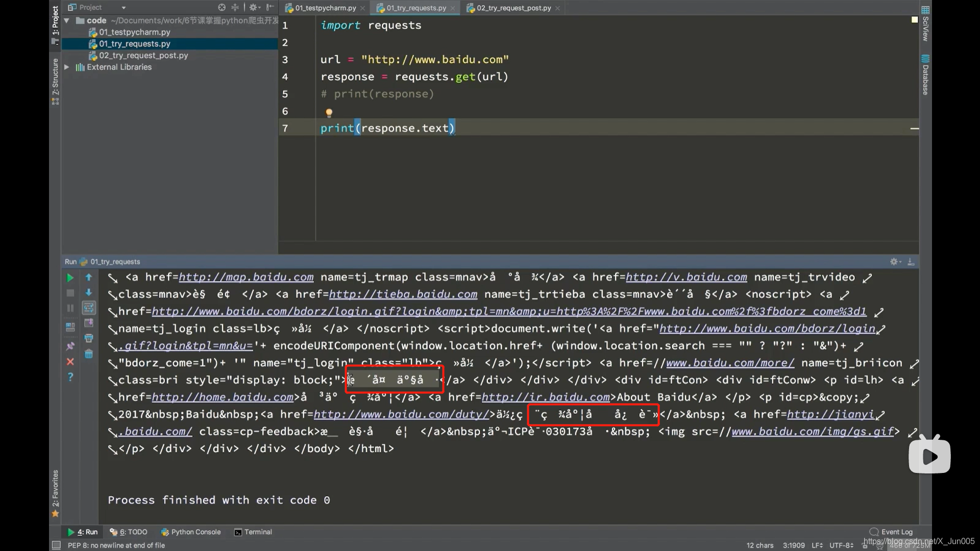
Task: Open v.baidu.com link in console output
Action: (687, 277)
